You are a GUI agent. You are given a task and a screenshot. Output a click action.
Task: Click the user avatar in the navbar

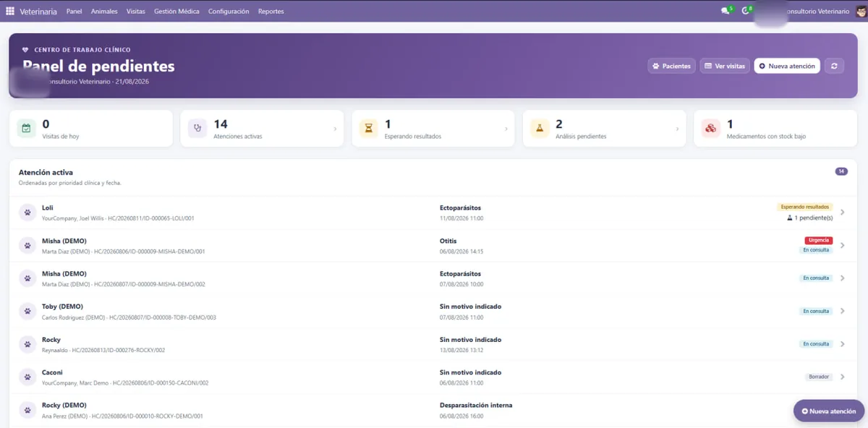[860, 11]
